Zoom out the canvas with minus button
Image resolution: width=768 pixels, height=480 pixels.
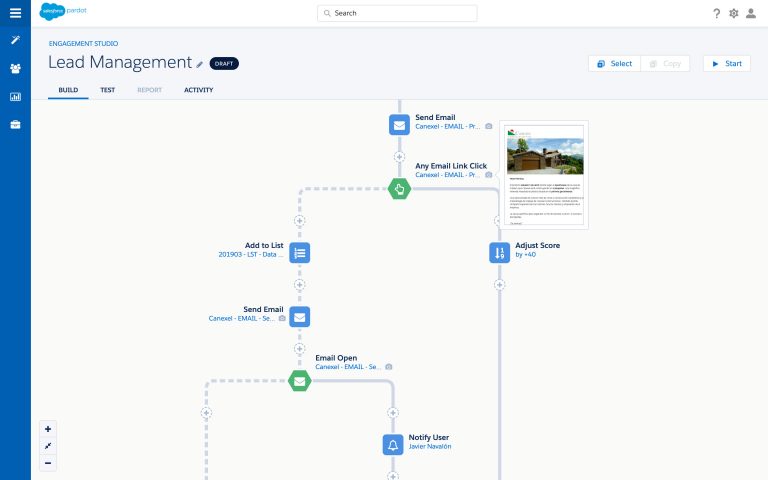[48, 463]
